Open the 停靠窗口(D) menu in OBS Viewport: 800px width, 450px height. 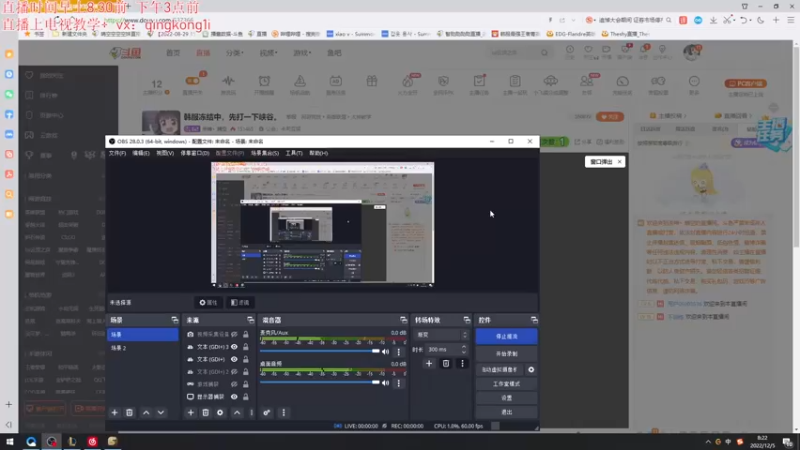coord(194,153)
